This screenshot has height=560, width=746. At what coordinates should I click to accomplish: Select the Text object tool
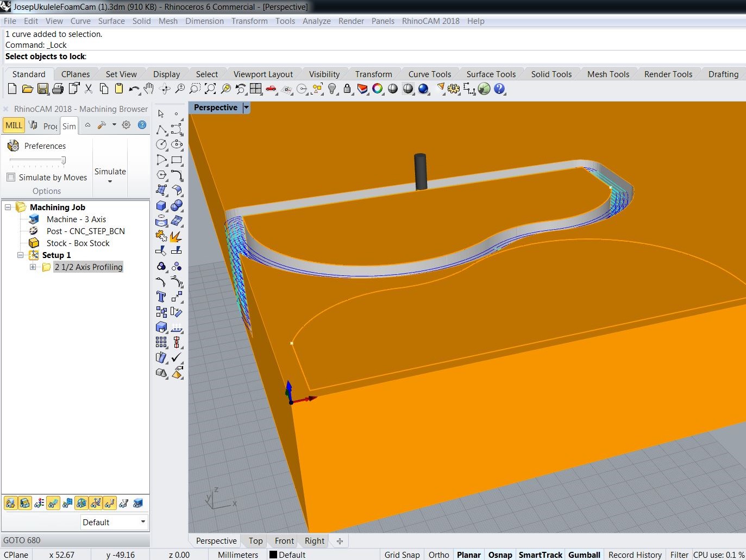pyautogui.click(x=161, y=297)
